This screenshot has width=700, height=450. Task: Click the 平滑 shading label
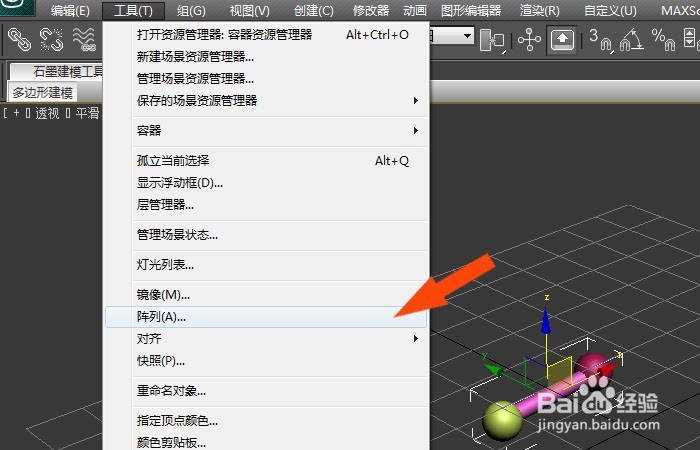88,113
